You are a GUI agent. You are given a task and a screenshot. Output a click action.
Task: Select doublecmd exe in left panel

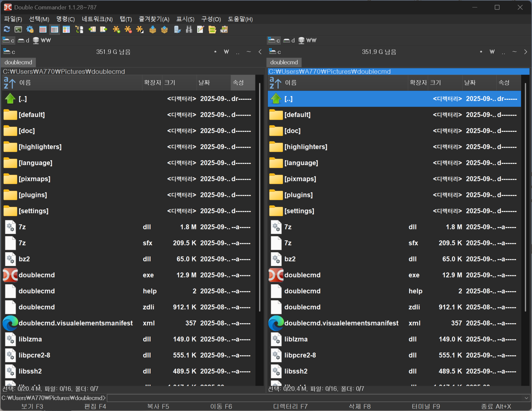click(x=128, y=275)
